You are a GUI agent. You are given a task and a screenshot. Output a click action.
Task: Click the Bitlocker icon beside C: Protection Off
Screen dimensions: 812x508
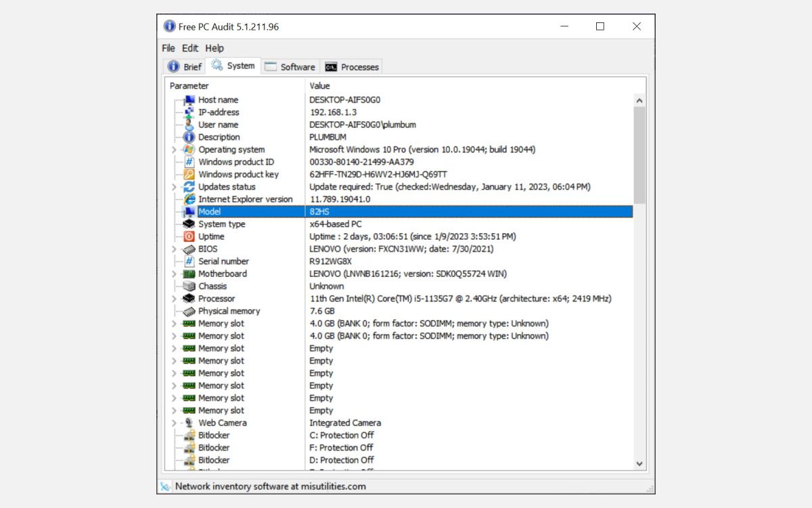tap(190, 435)
